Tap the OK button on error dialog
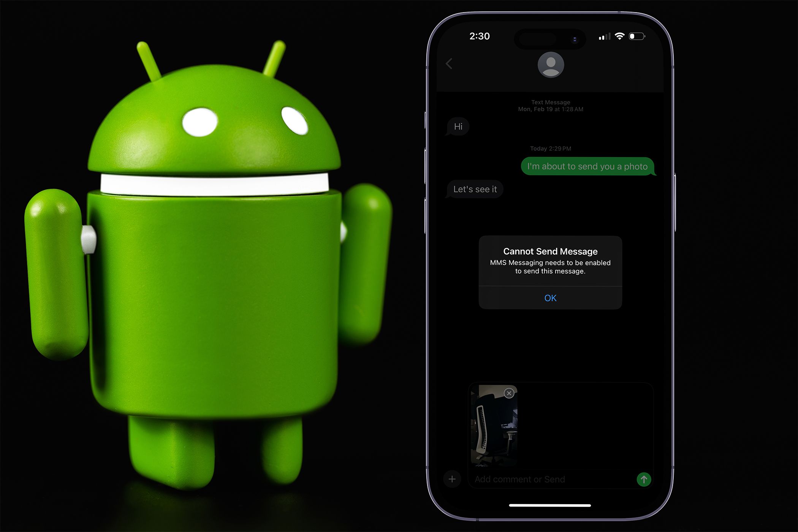Screen dimensions: 798x532 click(x=550, y=298)
